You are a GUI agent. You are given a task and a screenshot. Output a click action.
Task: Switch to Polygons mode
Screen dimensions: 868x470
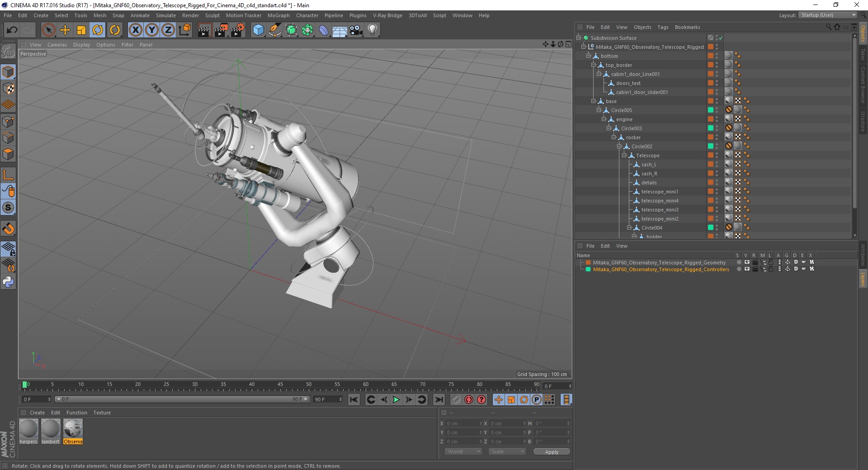[8, 154]
